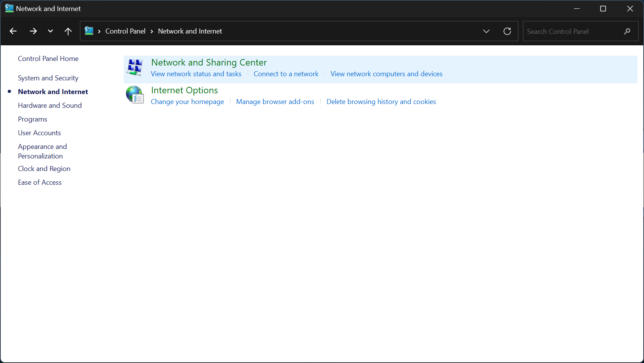The image size is (644, 363).
Task: Click Change your homepage
Action: [x=187, y=102]
